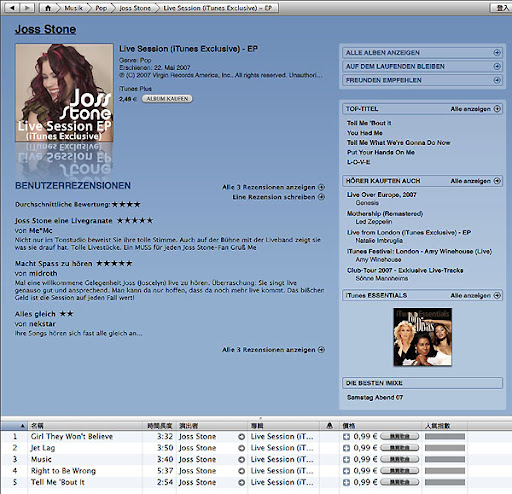The width and height of the screenshot is (512, 494).
Task: Open top title L-O-V-E
Action: click(x=358, y=162)
